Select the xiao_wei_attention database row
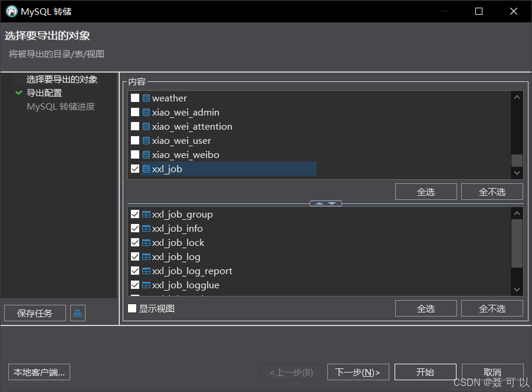The height and width of the screenshot is (392, 532). click(x=192, y=127)
